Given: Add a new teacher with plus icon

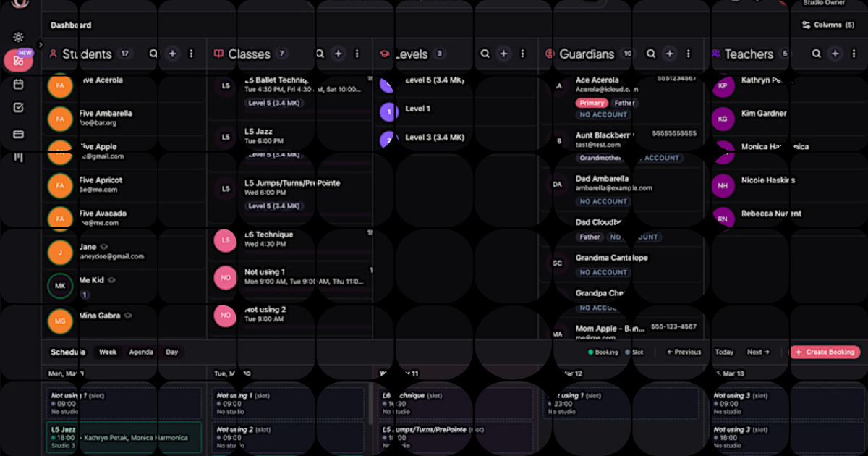Looking at the screenshot, I should coord(835,54).
